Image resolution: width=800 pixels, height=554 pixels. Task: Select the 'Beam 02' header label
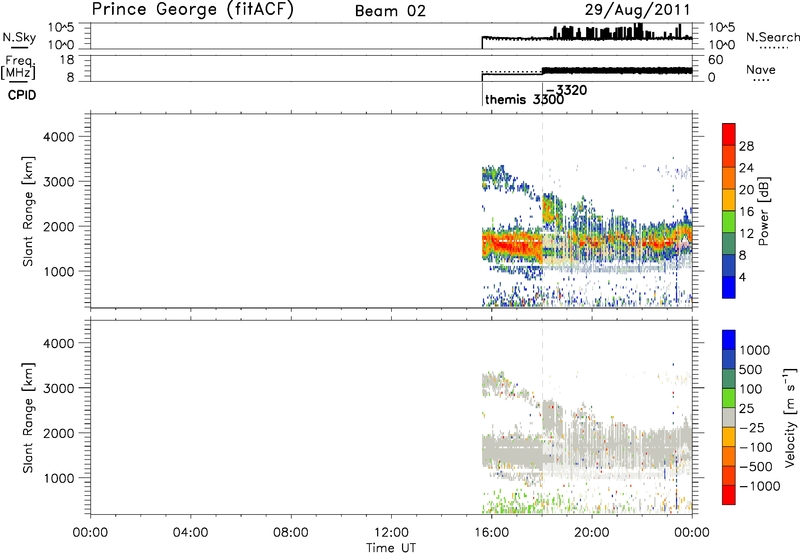(x=390, y=11)
